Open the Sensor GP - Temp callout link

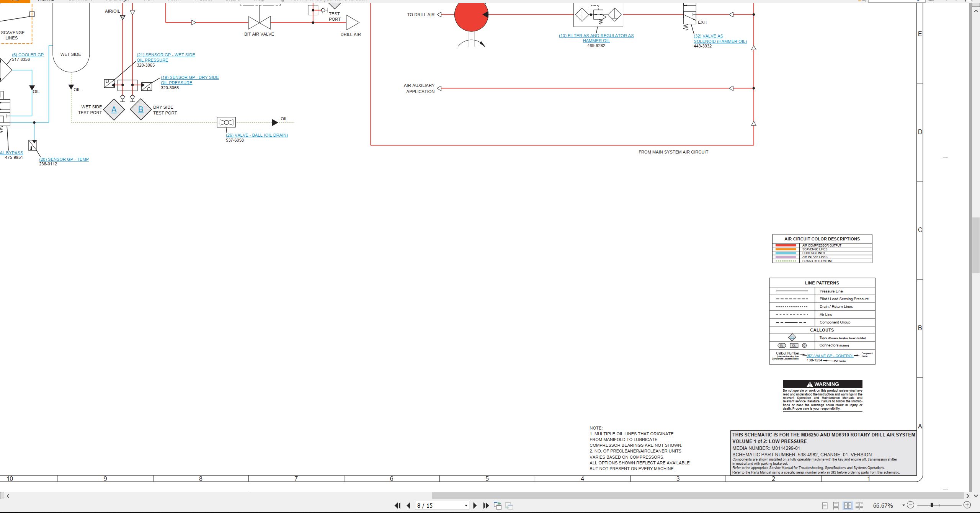[64, 159]
